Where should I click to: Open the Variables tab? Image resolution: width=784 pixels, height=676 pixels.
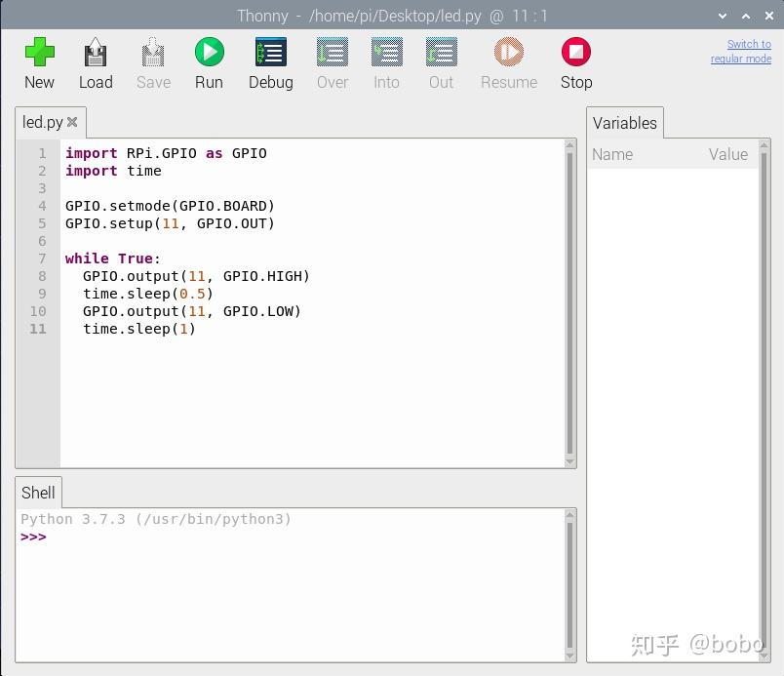pyautogui.click(x=624, y=123)
